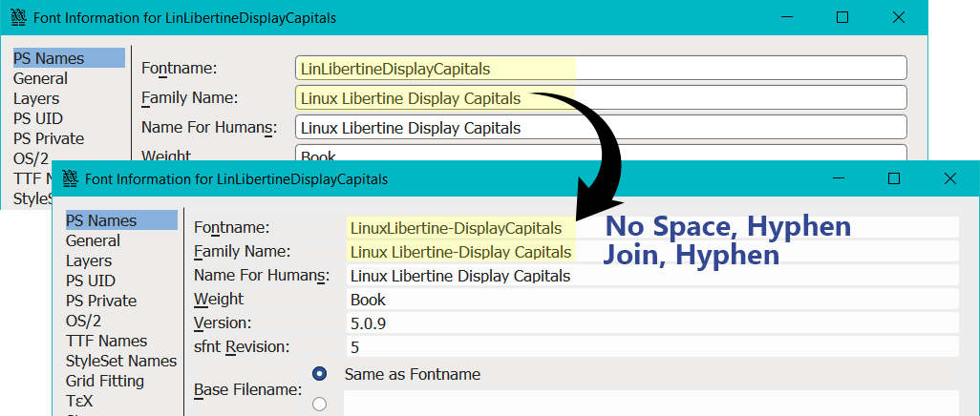Click Family Name field in front window
The width and height of the screenshot is (980, 416).
point(652,252)
